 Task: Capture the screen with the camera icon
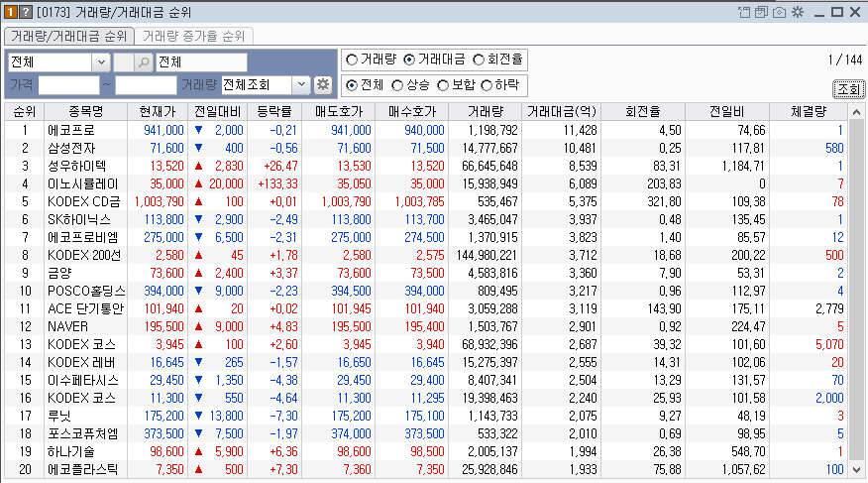click(x=779, y=12)
